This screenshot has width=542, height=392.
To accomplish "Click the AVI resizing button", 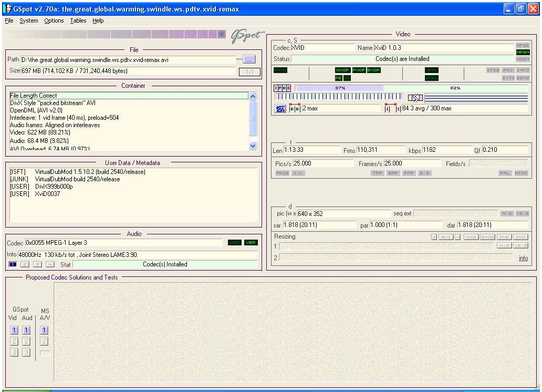I will click(x=446, y=237).
